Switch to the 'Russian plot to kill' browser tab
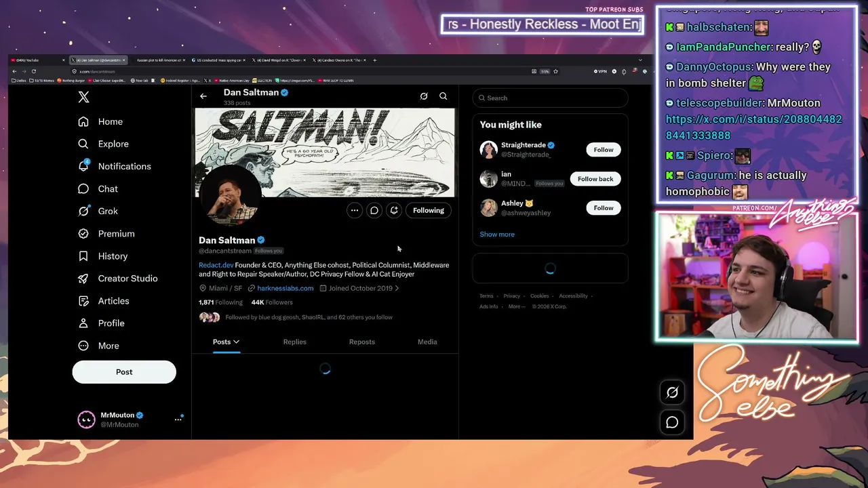The image size is (868, 488). pos(159,60)
